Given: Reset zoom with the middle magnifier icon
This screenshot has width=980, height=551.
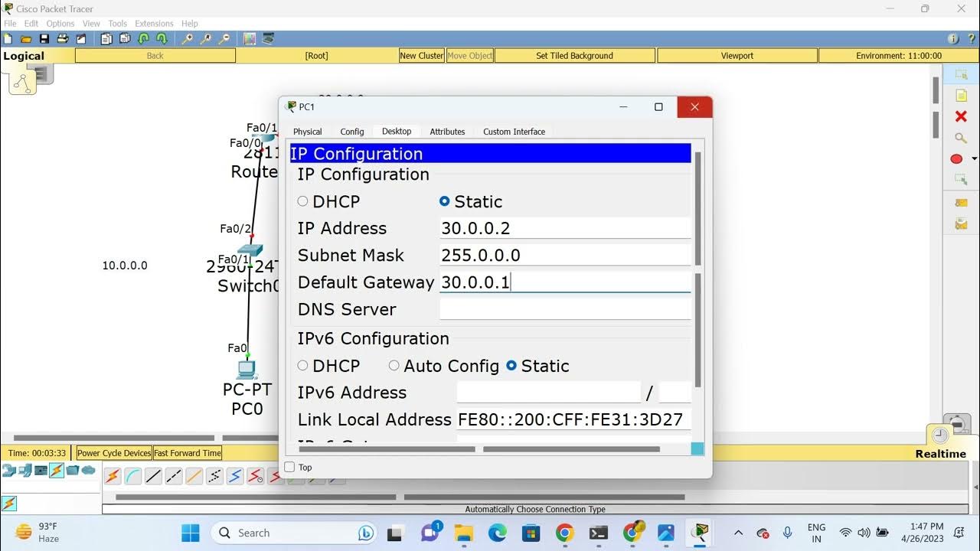Looking at the screenshot, I should pyautogui.click(x=205, y=38).
